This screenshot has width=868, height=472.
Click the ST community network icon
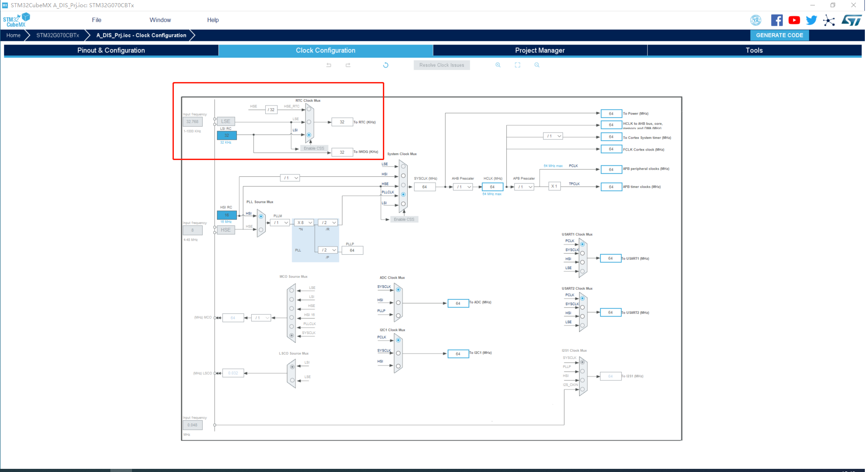[829, 20]
